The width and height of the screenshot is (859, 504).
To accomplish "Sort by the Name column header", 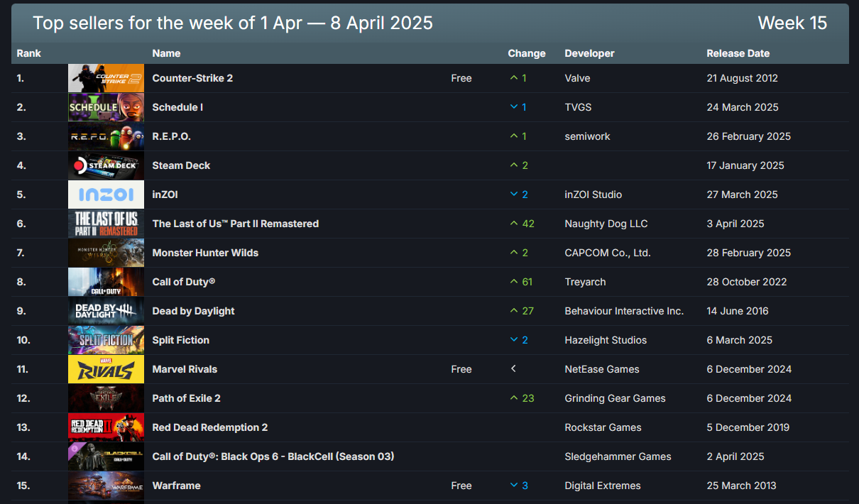I will coord(167,53).
